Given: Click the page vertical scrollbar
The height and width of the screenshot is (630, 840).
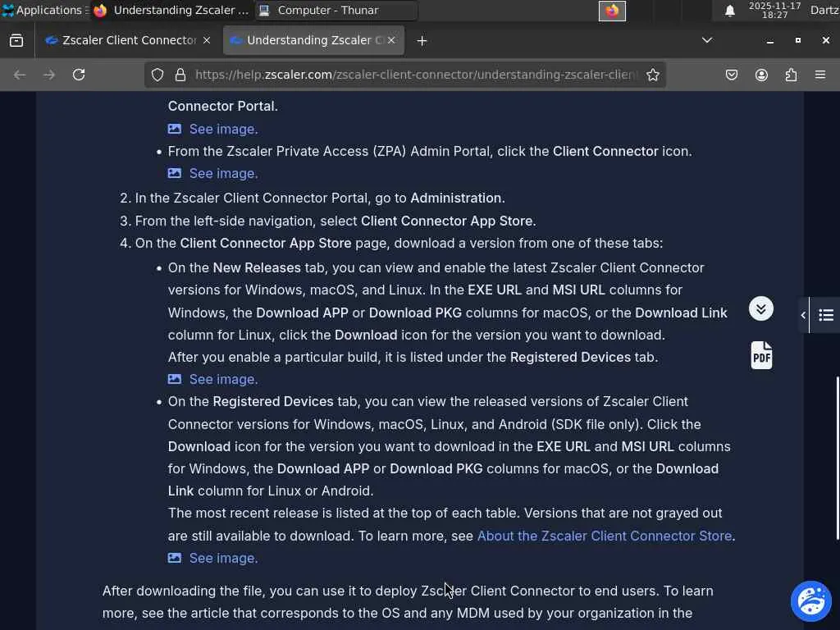Looking at the screenshot, I should [838, 458].
